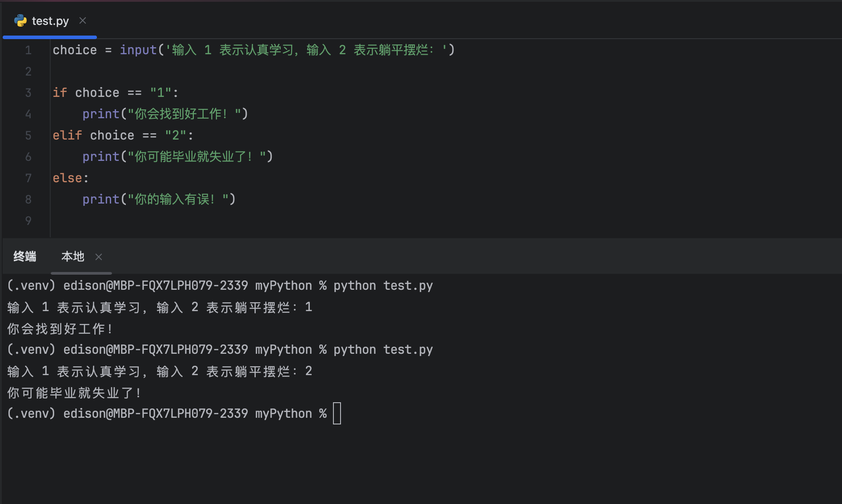The height and width of the screenshot is (504, 842).
Task: Click the terminal cursor input area
Action: click(x=337, y=413)
